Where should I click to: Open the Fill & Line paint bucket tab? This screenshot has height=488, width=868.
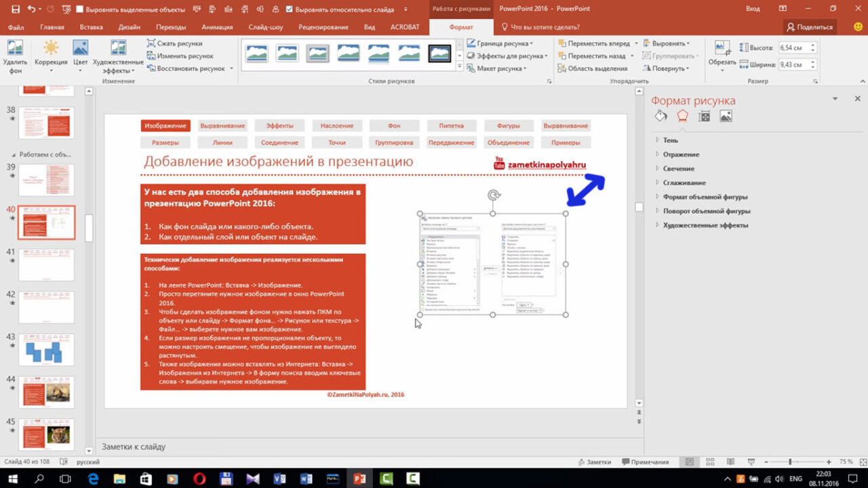(x=660, y=117)
